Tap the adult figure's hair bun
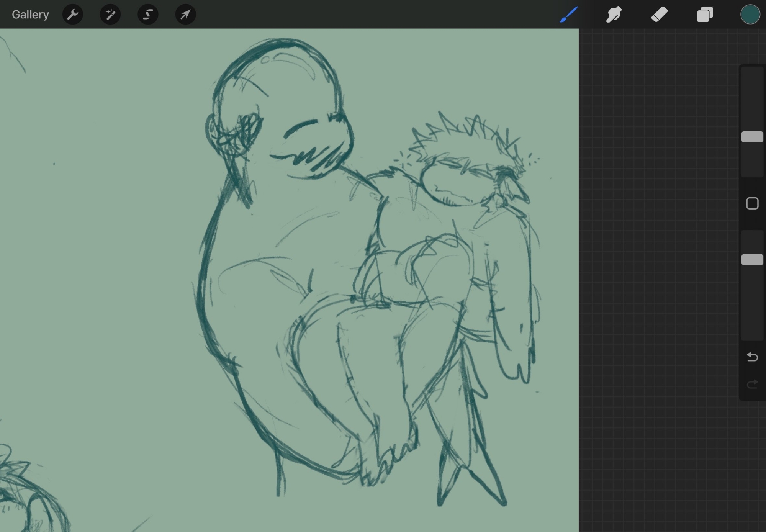Image resolution: width=766 pixels, height=532 pixels. coord(234,134)
